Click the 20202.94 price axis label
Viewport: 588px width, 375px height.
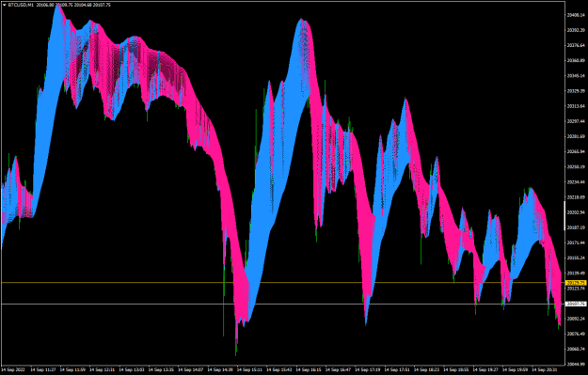pyautogui.click(x=576, y=212)
